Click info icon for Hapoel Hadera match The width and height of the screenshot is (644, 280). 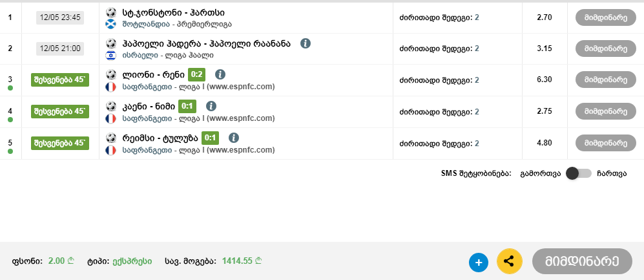(306, 43)
